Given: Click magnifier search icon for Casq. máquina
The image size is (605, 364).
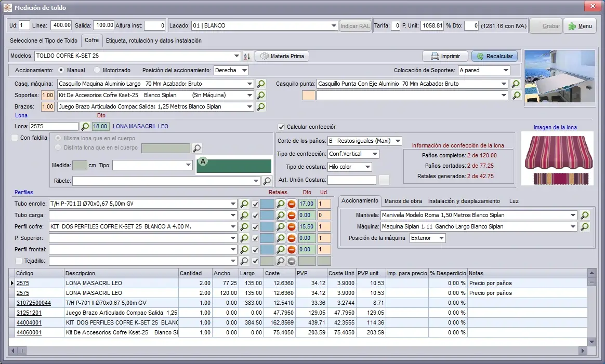Looking at the screenshot, I should 261,84.
